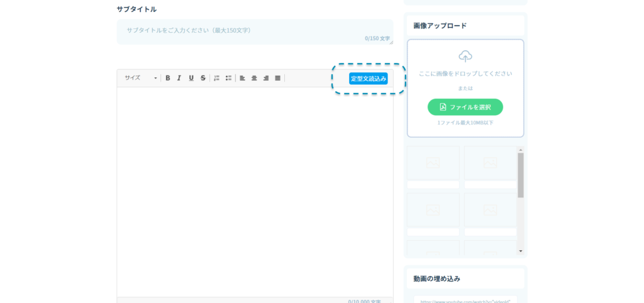Toggle bold formatting in editor toolbar
Image resolution: width=644 pixels, height=303 pixels.
click(x=168, y=78)
